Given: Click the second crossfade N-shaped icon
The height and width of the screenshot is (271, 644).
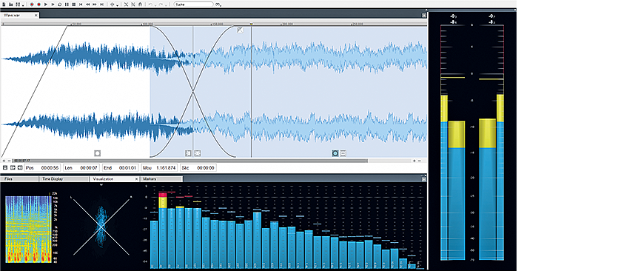Looking at the screenshot, I should (133, 4).
